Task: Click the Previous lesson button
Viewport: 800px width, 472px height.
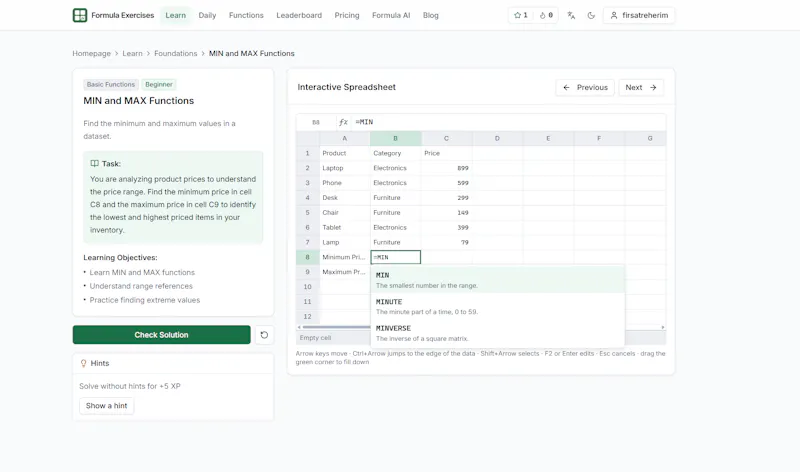Action: pos(585,87)
